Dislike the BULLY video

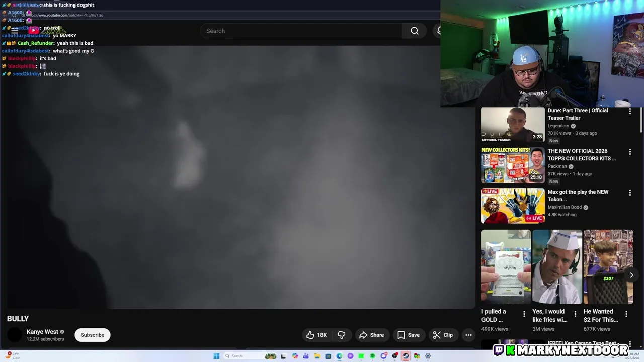click(x=342, y=335)
